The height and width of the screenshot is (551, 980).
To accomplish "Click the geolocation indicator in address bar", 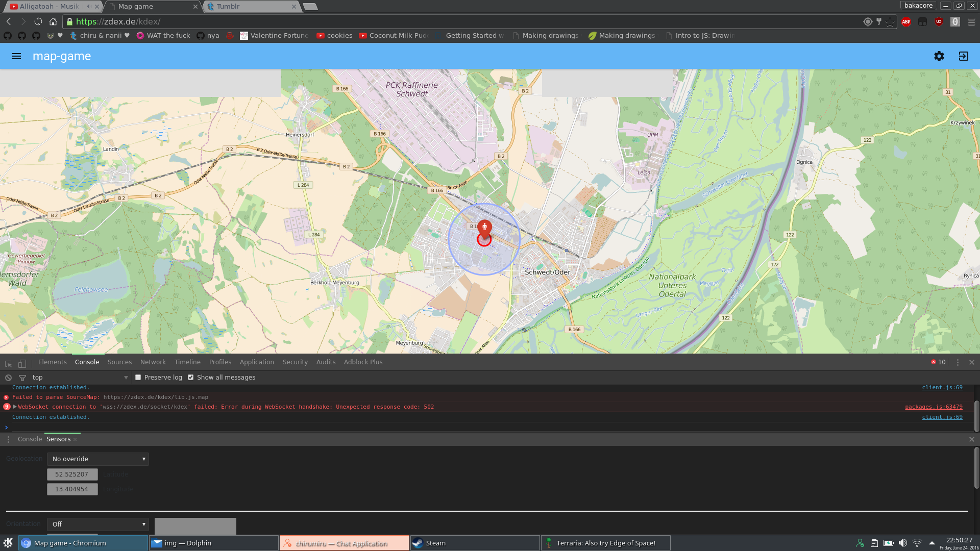I will tap(867, 21).
